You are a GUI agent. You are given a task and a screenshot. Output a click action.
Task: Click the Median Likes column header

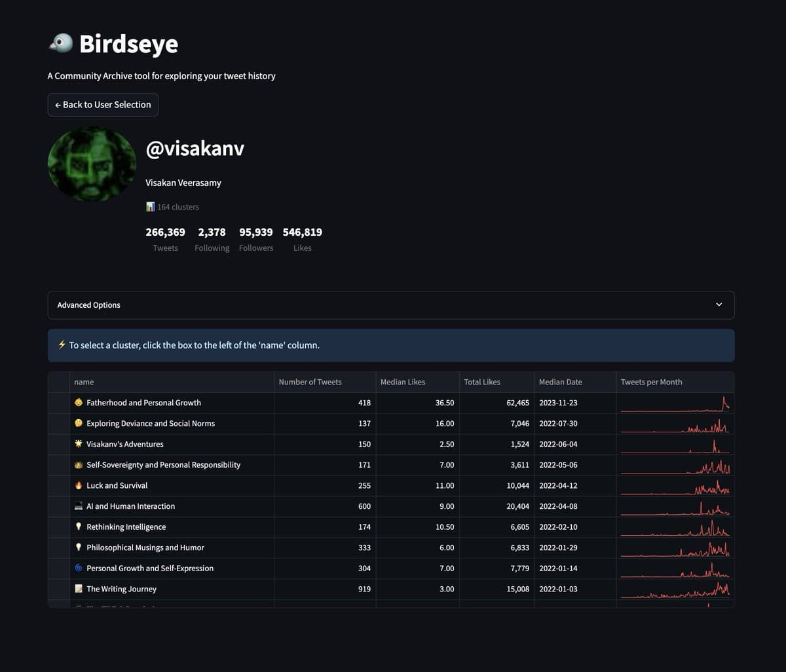(x=403, y=382)
